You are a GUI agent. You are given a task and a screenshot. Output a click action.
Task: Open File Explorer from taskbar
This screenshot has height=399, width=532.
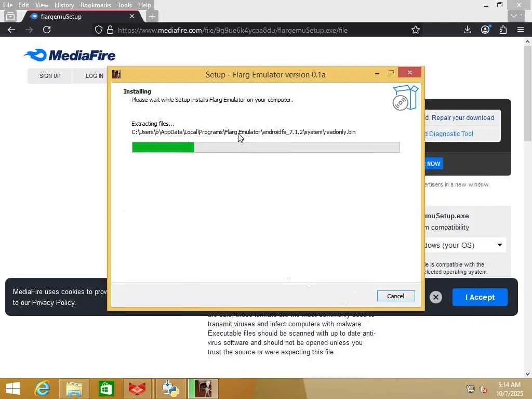point(74,389)
